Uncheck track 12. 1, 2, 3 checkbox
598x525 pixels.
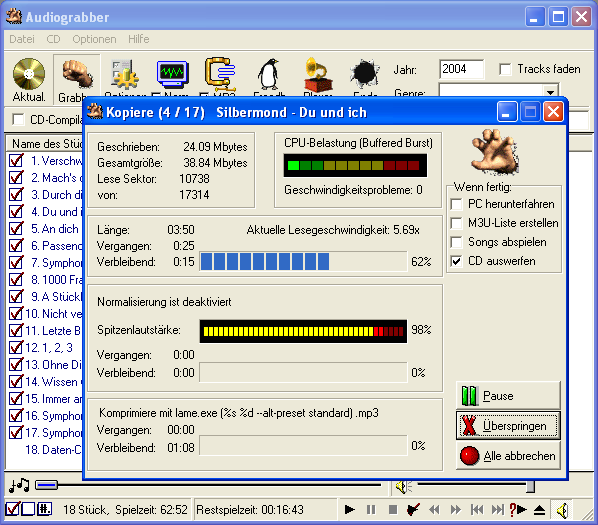point(16,347)
